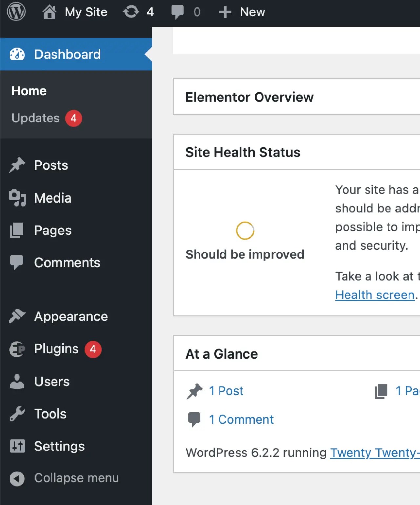Follow the Health screen link

click(x=375, y=295)
